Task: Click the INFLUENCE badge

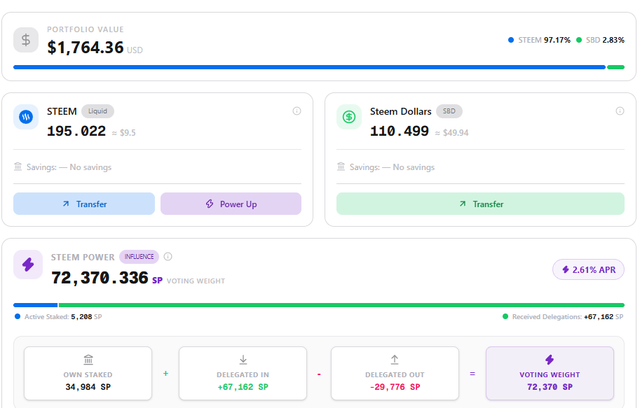Action: click(139, 257)
